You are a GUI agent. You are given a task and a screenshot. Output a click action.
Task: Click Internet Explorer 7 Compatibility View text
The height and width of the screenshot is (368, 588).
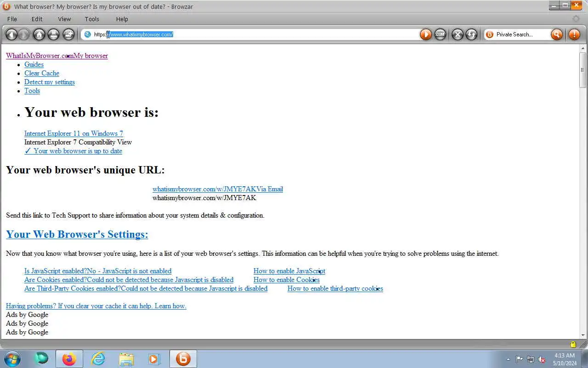(x=78, y=142)
